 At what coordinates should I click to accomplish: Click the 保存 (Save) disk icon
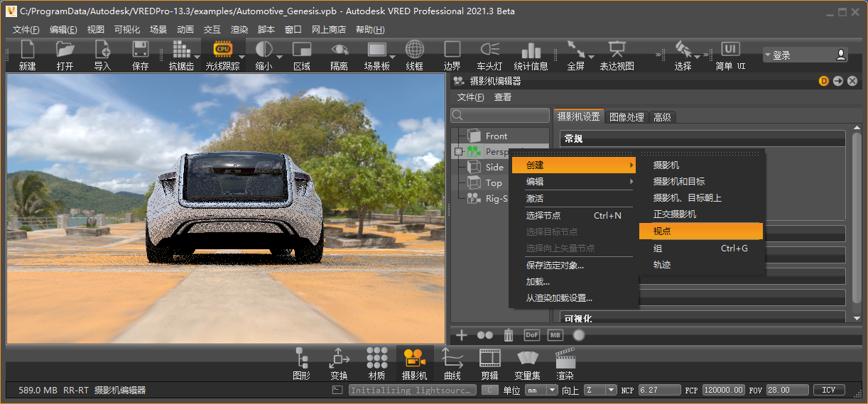[141, 50]
